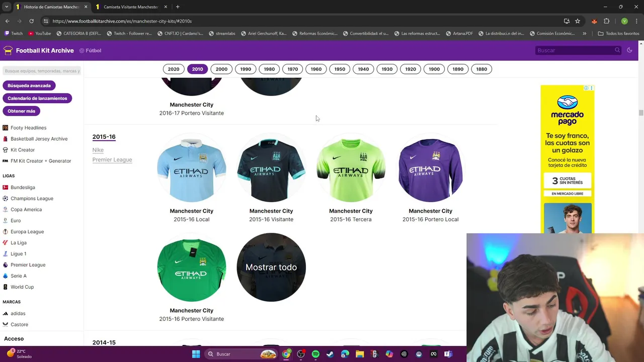Bookmark this page with the star icon

(x=578, y=21)
